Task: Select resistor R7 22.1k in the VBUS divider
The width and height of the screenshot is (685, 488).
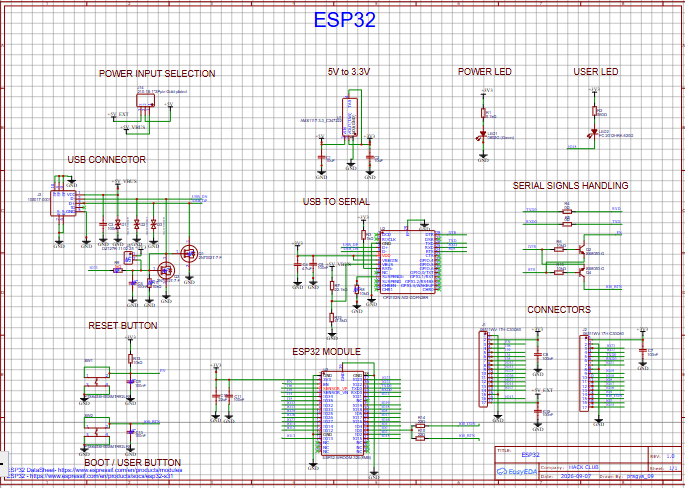Action: [332, 287]
